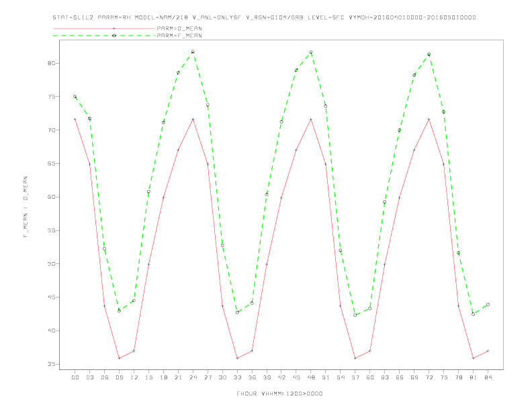Click the x-axis label FHOUR VHHMM
Viewport: 532px width, 411px height.
point(279,394)
